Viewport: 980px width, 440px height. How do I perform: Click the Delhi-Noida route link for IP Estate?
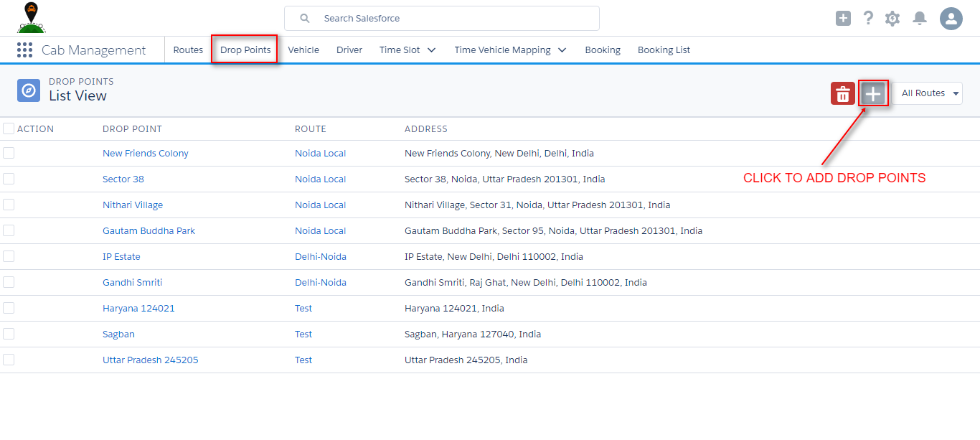pyautogui.click(x=321, y=256)
